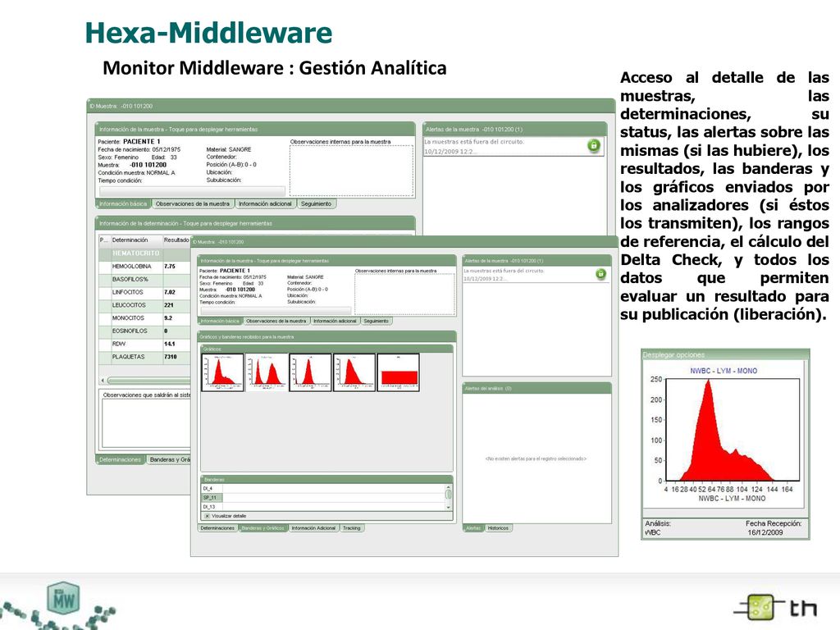Select the HEMATOCRITO row

[144, 253]
